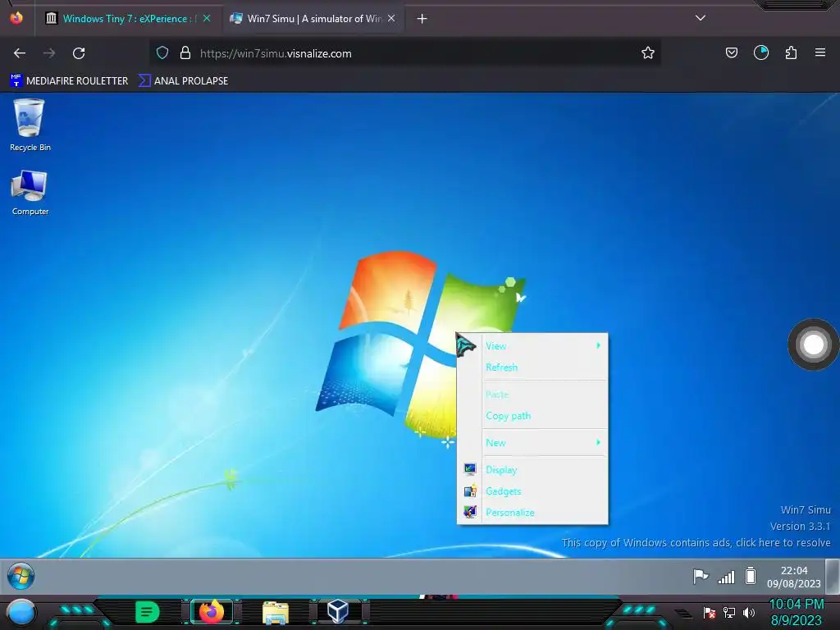Open the Recycle Bin desktop icon
Viewport: 840px width, 630px height.
tap(30, 125)
